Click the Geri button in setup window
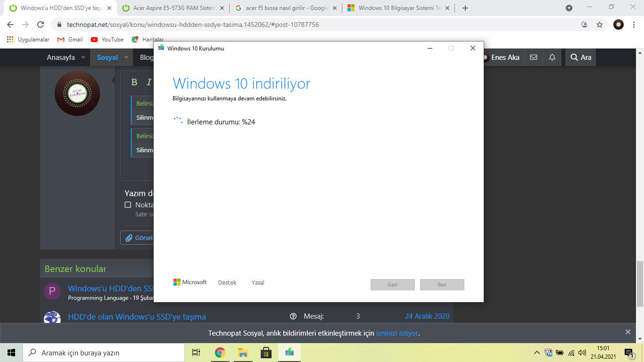Screen dimensions: 644x362 pos(393,285)
